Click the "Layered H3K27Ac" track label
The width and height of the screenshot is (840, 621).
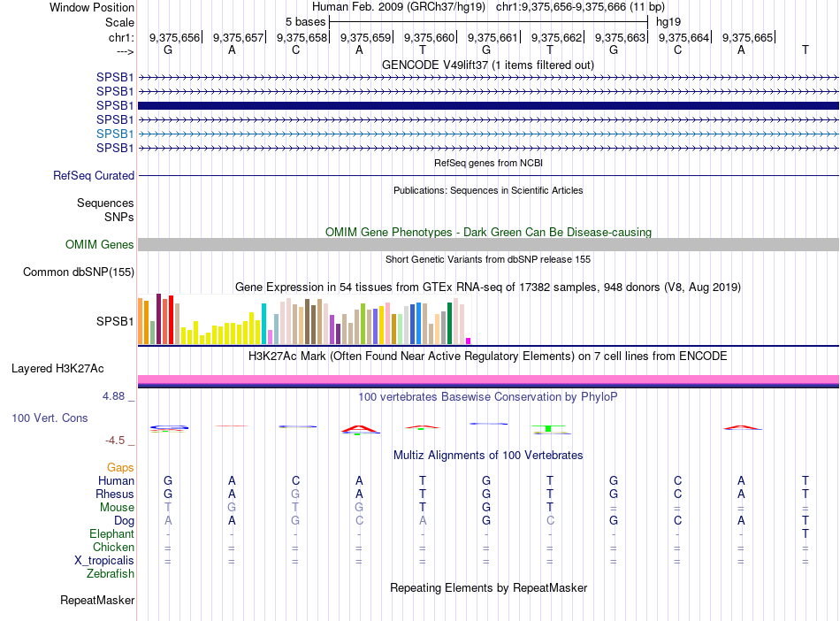click(x=57, y=369)
